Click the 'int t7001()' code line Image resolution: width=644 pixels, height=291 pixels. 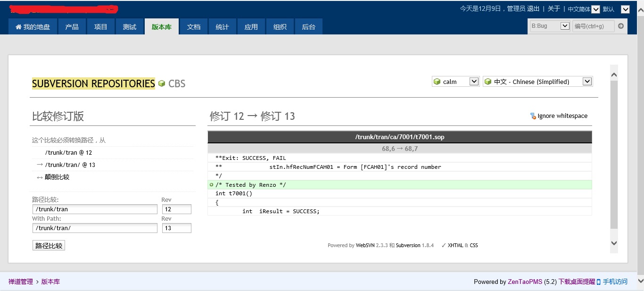[400, 193]
